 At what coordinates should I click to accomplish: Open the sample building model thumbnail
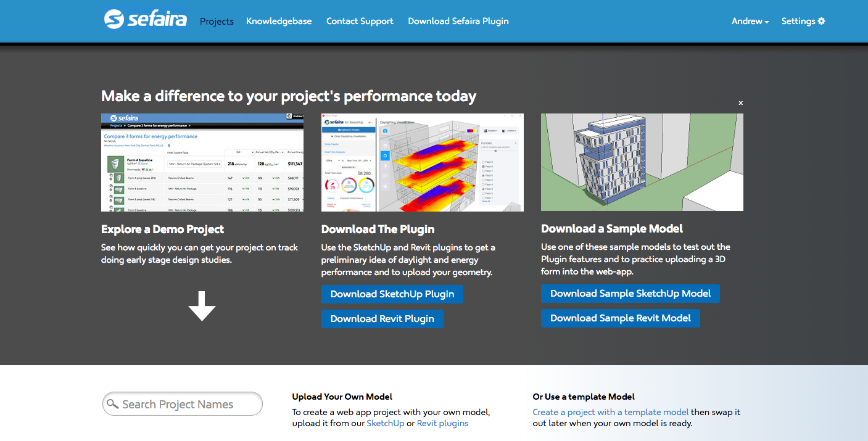tap(642, 162)
